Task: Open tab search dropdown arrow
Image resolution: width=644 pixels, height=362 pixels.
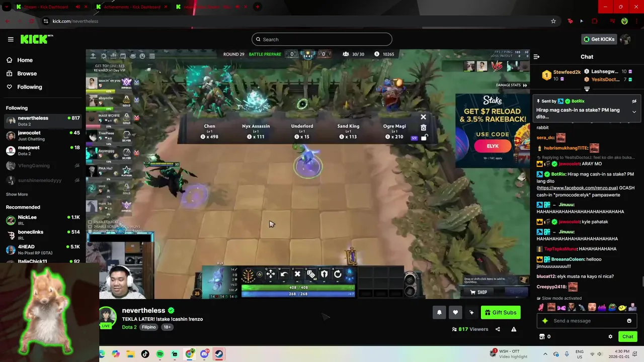Action: [x=7, y=7]
